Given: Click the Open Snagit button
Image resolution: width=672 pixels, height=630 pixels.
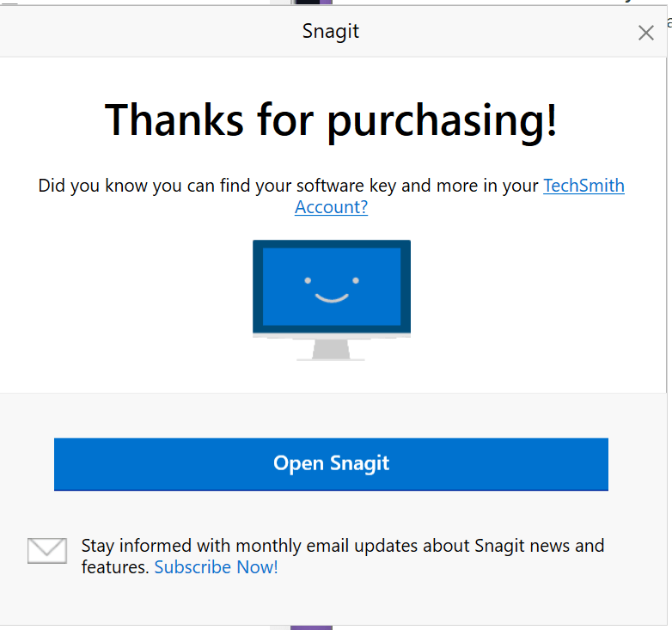Looking at the screenshot, I should pos(331,464).
